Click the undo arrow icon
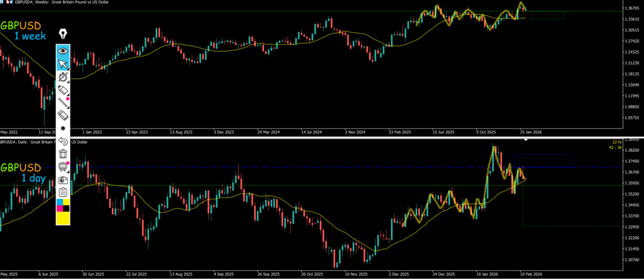Image resolution: width=644 pixels, height=279 pixels. click(63, 141)
